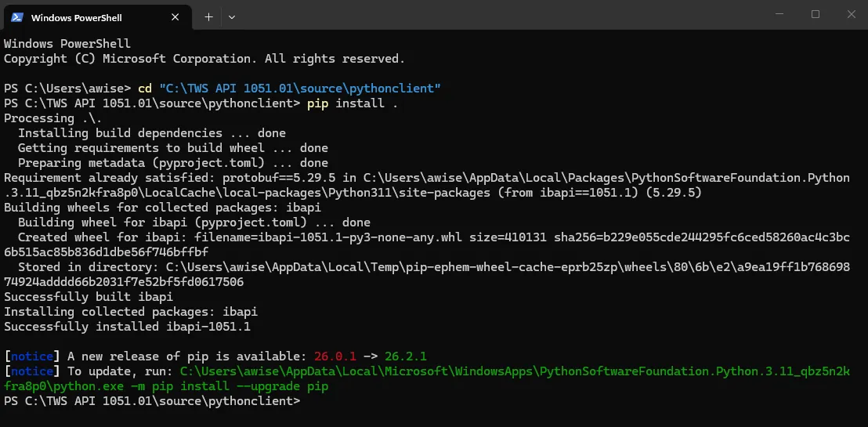Click the green 26.2.1 version number
This screenshot has height=427, width=868.
pos(406,356)
